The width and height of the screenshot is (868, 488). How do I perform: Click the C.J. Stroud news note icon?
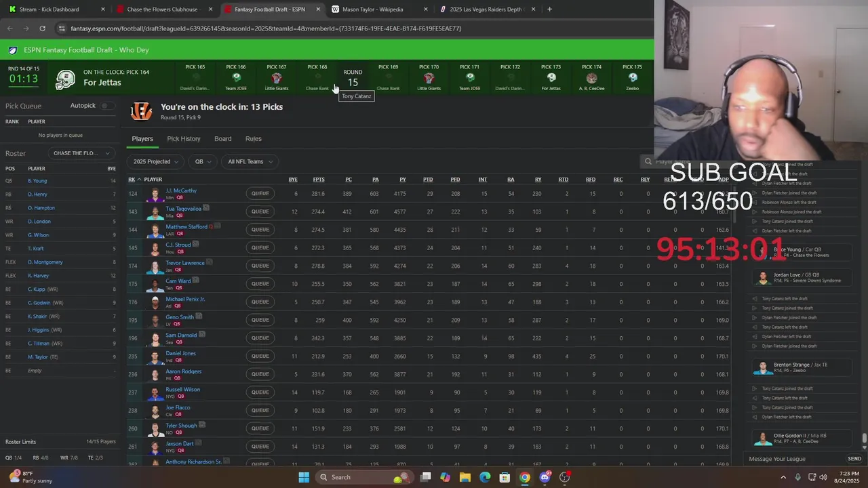[x=195, y=244]
